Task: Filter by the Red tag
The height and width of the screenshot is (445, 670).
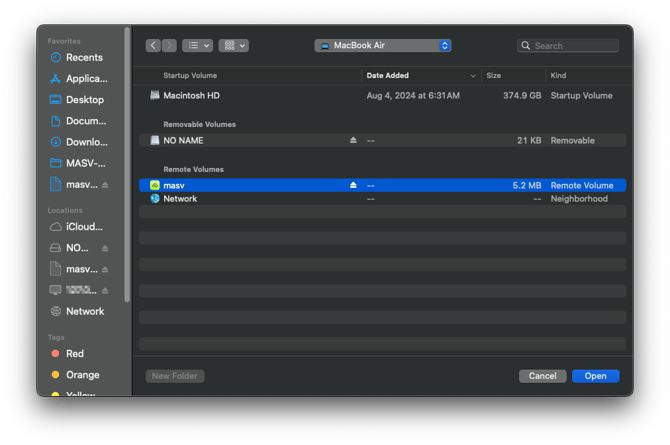Action: 68,354
